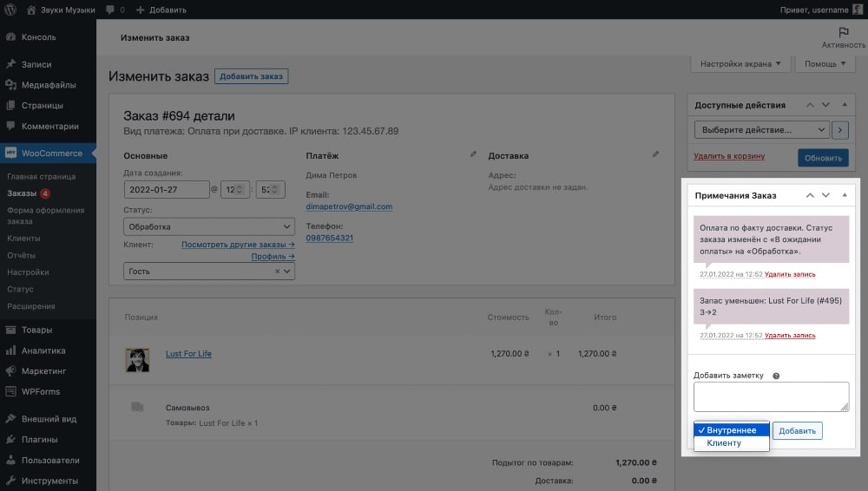The image size is (868, 491).
Task: Open Заказы submenu item
Action: (x=22, y=193)
